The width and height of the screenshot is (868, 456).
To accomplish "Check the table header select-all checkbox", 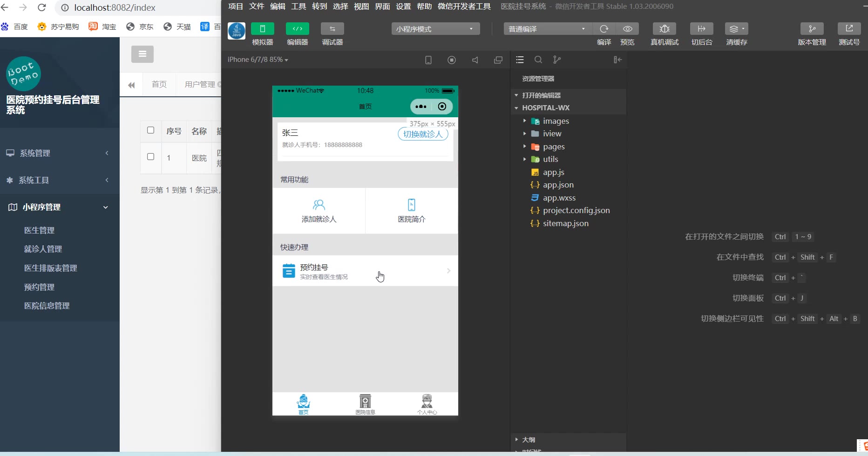I will tap(150, 130).
